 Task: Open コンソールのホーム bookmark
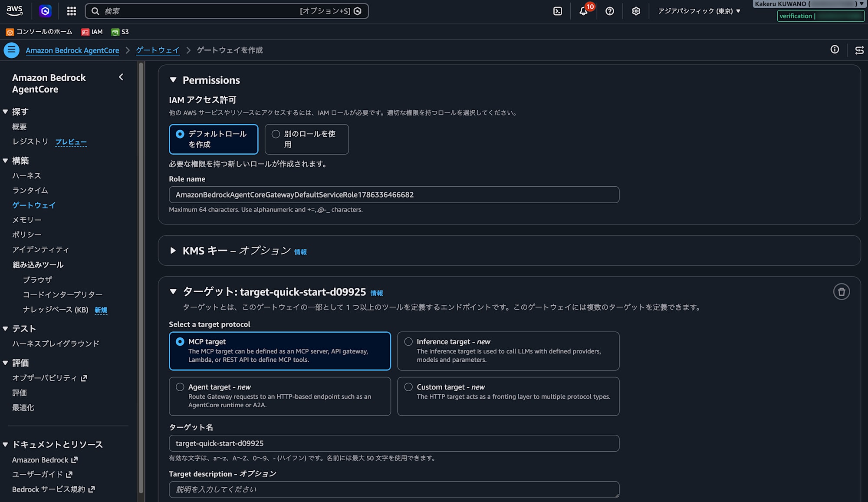coord(39,32)
